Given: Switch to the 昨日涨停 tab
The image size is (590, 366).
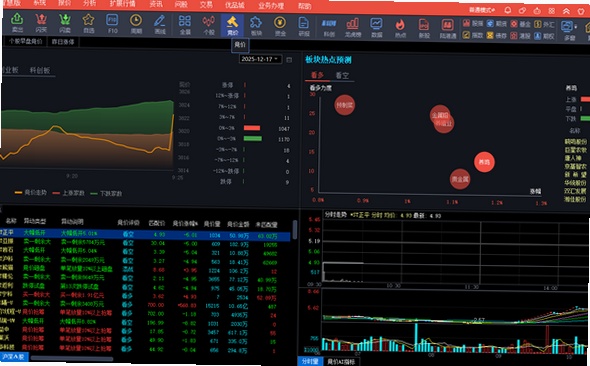Looking at the screenshot, I should click(x=63, y=42).
